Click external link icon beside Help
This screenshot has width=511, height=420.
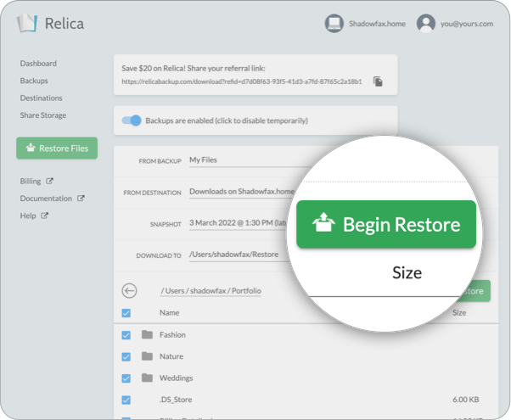click(x=45, y=216)
